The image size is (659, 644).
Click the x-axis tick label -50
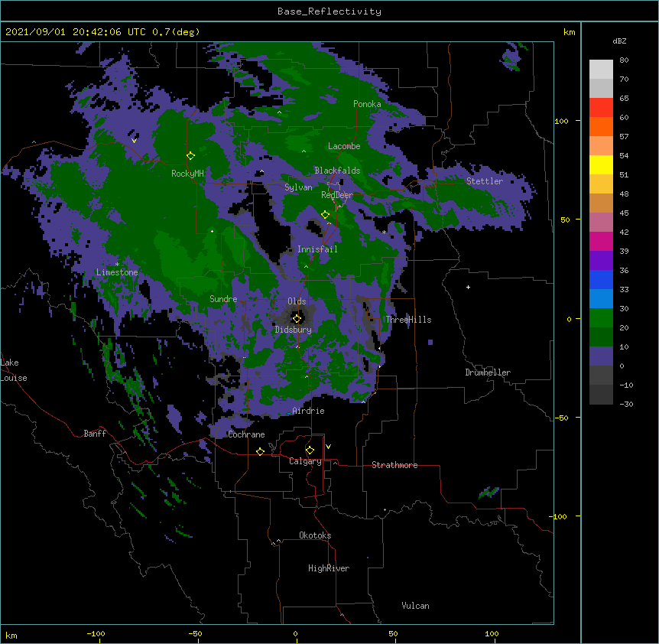(195, 633)
